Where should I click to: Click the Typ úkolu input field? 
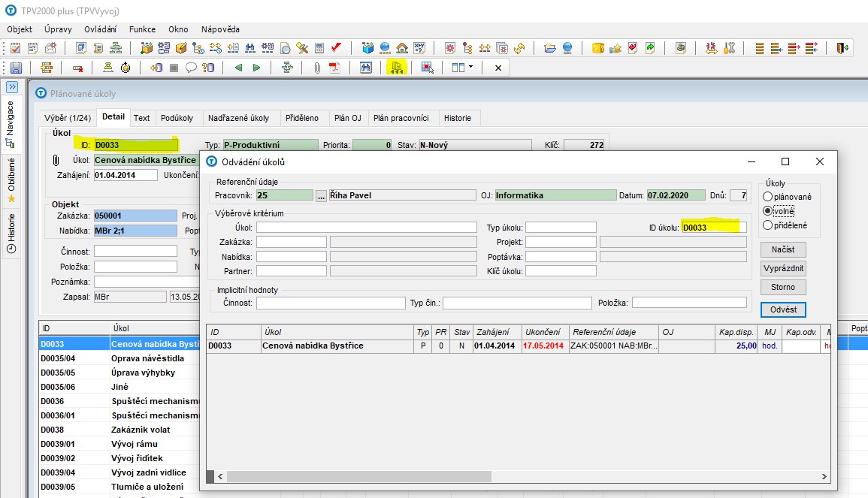[x=561, y=228]
